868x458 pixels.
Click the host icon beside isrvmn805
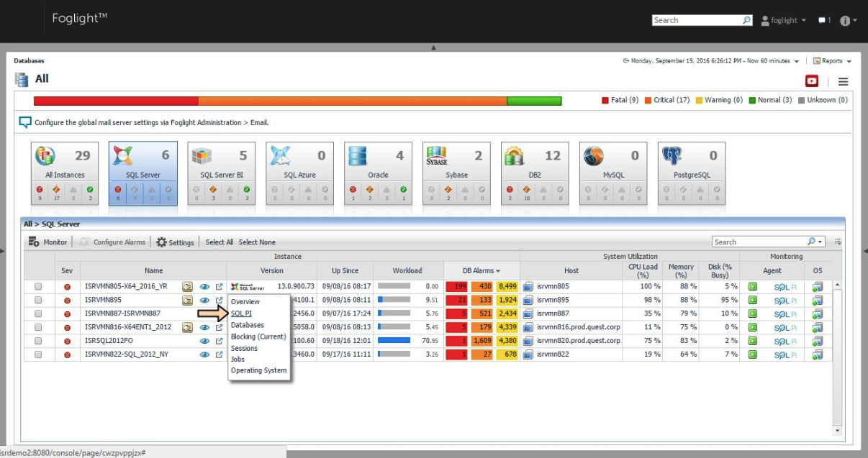tap(528, 287)
